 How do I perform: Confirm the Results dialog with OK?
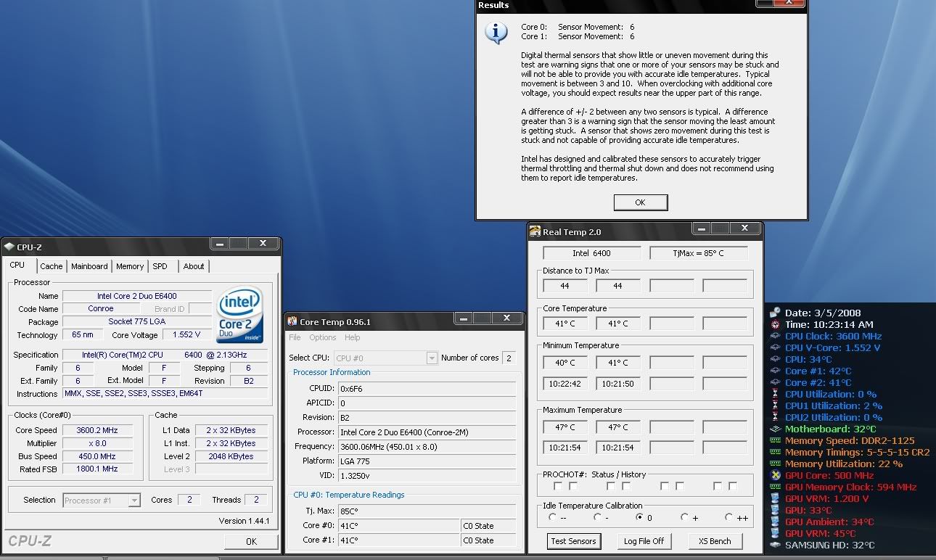tap(640, 202)
